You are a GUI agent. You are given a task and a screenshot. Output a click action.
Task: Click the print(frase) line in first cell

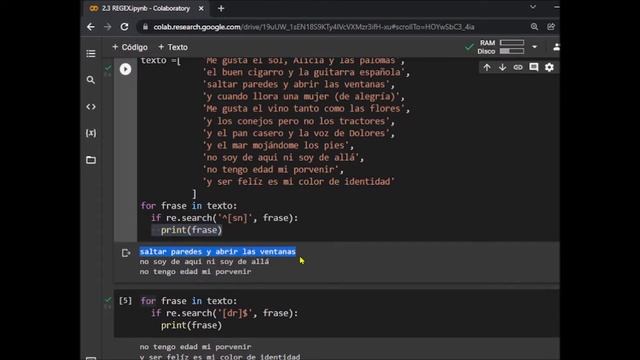pyautogui.click(x=191, y=230)
